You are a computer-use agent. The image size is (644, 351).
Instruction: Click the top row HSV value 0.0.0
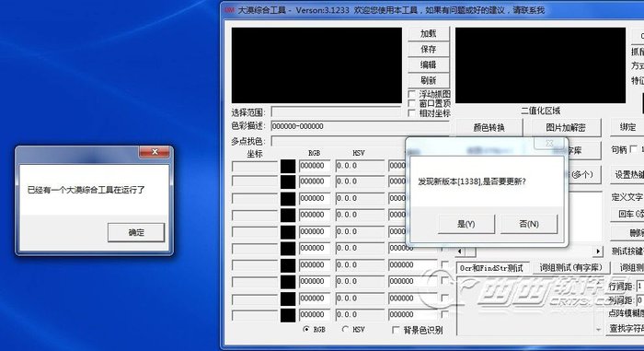pos(361,166)
